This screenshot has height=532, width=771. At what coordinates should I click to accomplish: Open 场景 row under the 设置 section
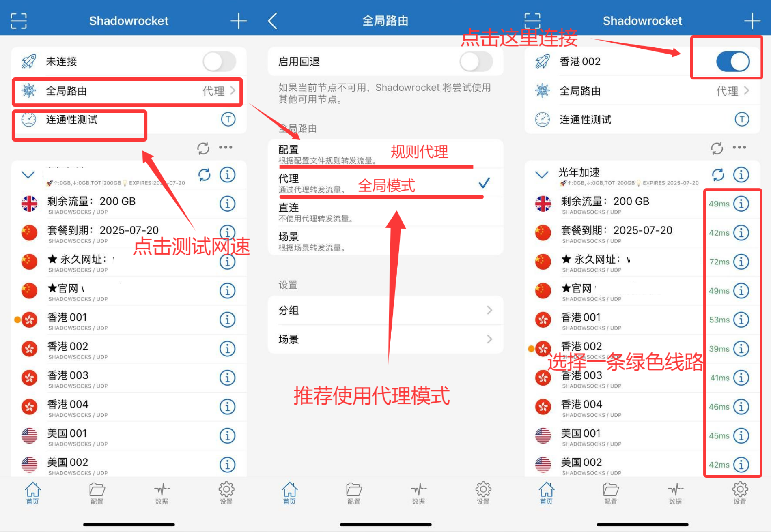pyautogui.click(x=385, y=339)
